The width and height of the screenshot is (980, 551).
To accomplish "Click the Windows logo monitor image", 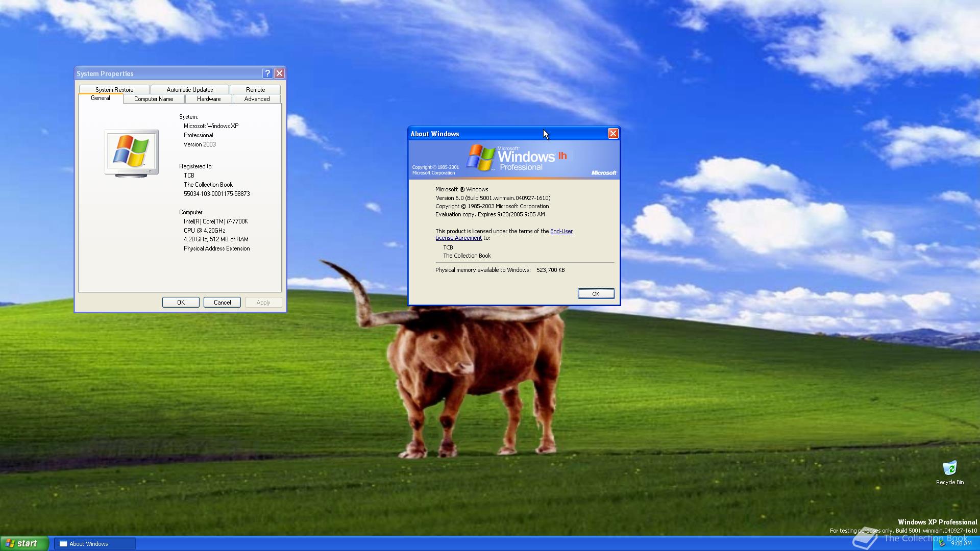I will [132, 153].
